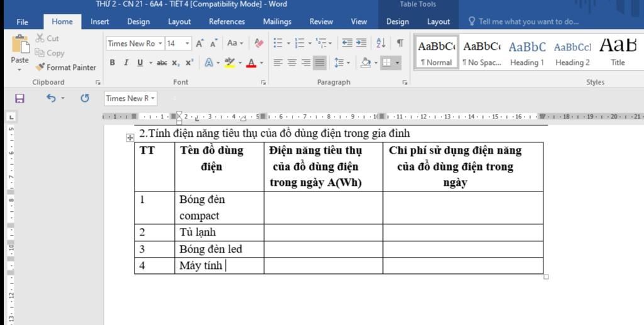Open Text Effects glowing A icon
This screenshot has width=644, height=325.
tap(209, 62)
